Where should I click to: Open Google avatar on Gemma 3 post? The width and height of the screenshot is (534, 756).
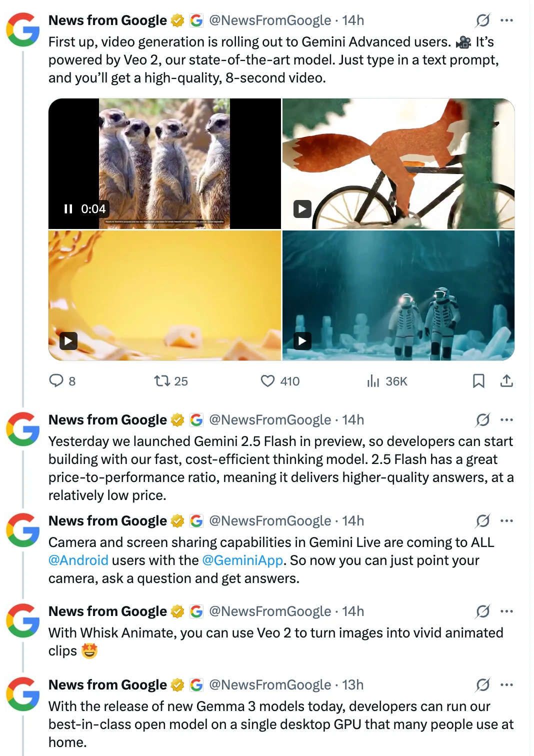pyautogui.click(x=23, y=694)
